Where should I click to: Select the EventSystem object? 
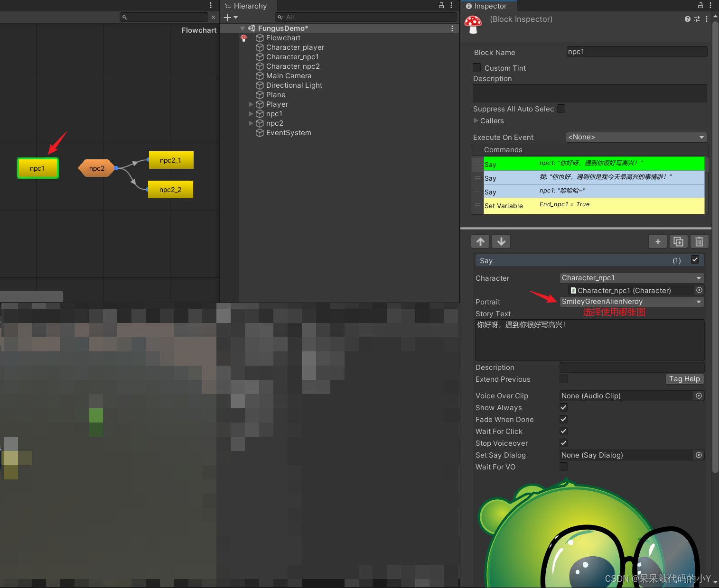pos(289,133)
